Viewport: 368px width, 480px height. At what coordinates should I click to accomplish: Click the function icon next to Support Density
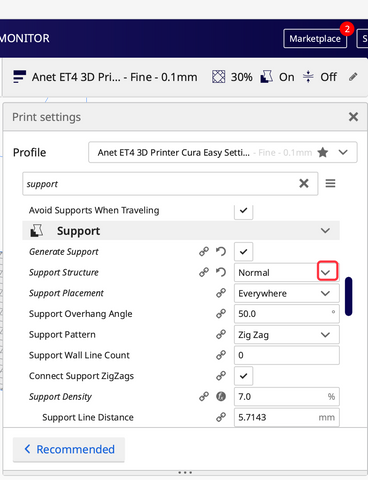(x=221, y=396)
